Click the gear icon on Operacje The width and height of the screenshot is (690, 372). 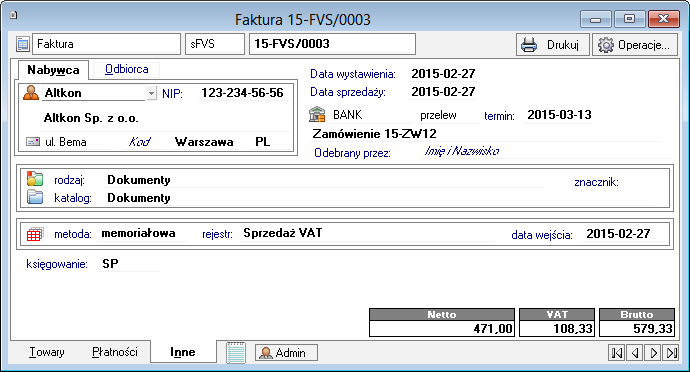pos(606,44)
